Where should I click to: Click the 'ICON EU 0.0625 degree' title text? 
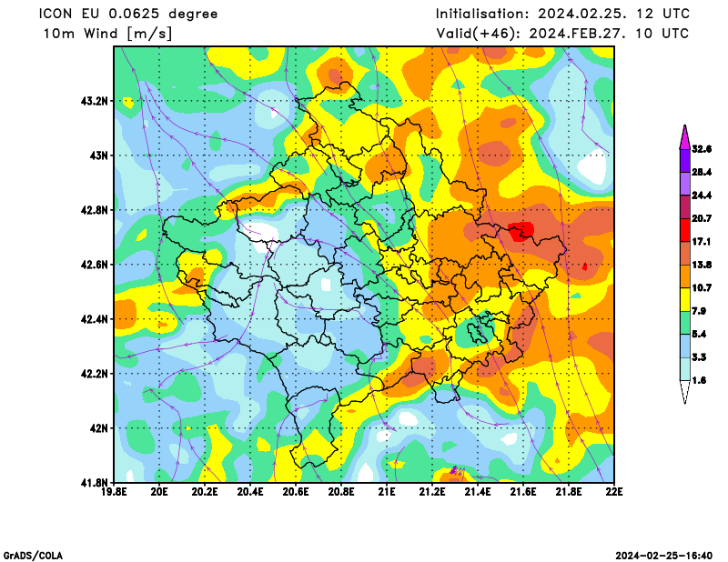click(128, 14)
